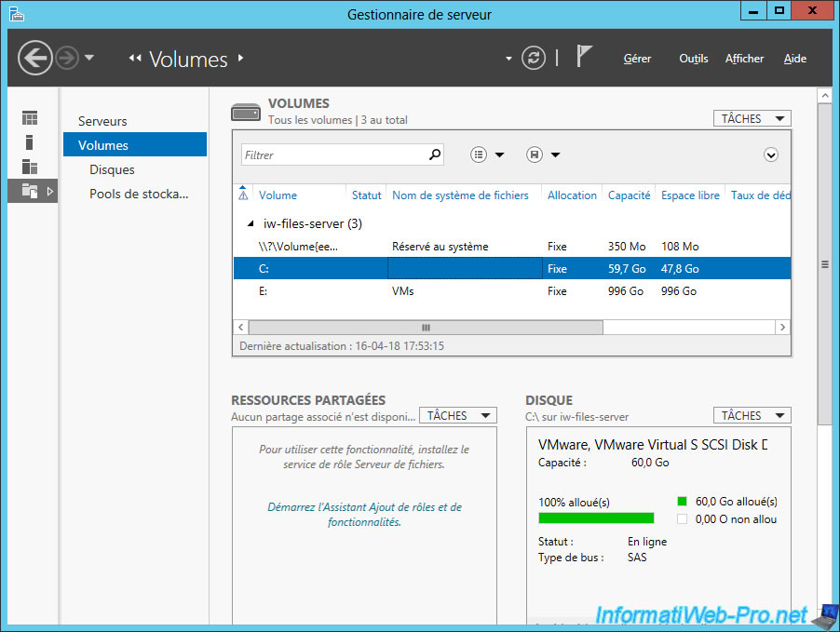This screenshot has height=632, width=840.
Task: Click the refresh icon in header
Action: pyautogui.click(x=533, y=58)
